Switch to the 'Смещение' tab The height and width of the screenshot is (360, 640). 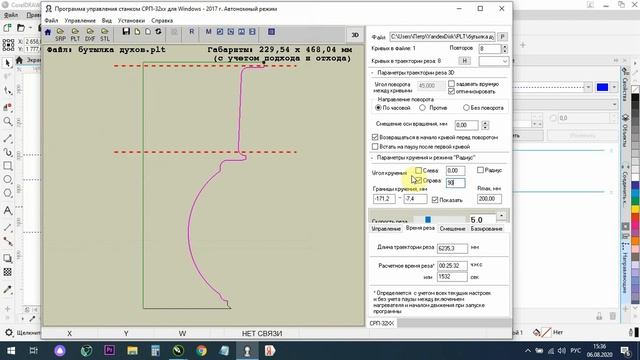452,229
